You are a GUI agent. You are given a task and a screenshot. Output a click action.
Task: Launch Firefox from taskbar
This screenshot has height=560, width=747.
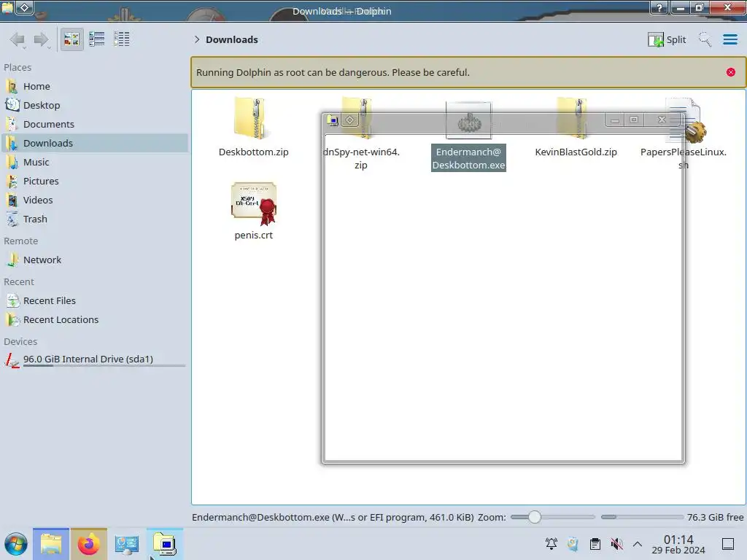[88, 544]
